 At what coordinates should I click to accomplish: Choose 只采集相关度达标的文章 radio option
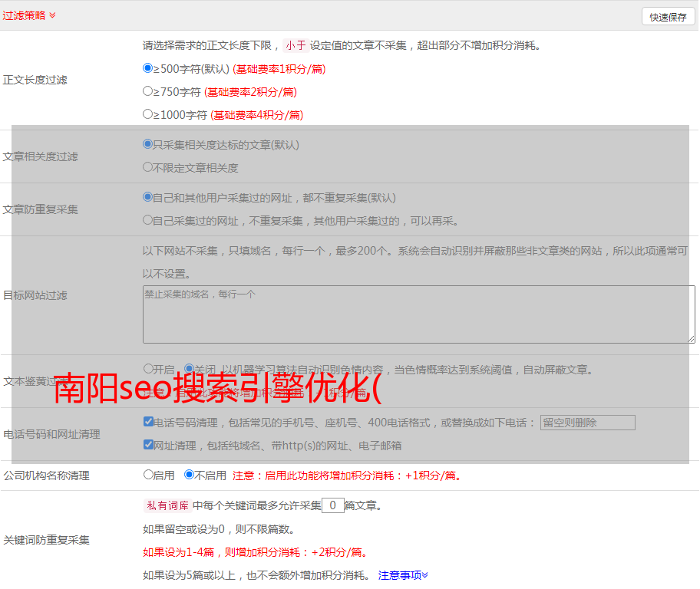point(148,144)
